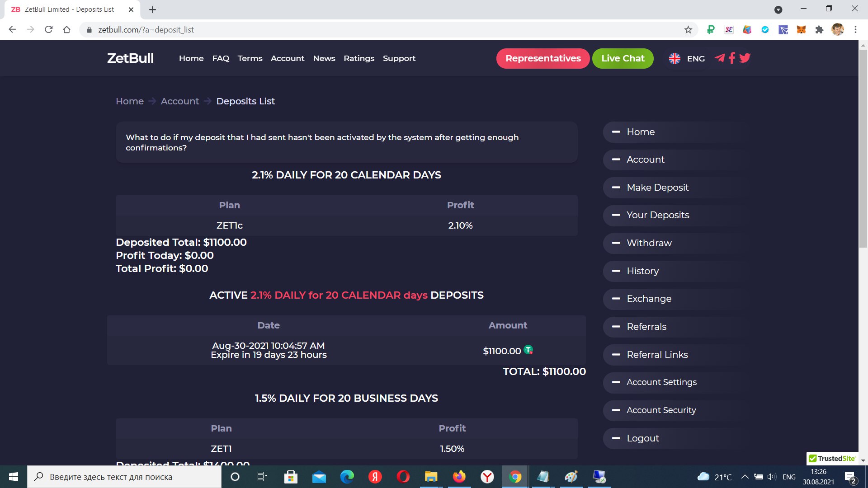
Task: Start a Live Chat
Action: (623, 58)
